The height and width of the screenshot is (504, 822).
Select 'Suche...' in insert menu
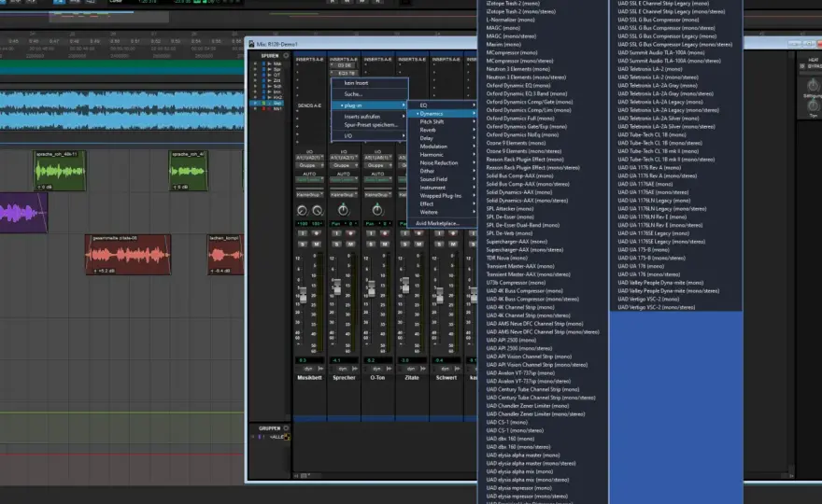(370, 94)
